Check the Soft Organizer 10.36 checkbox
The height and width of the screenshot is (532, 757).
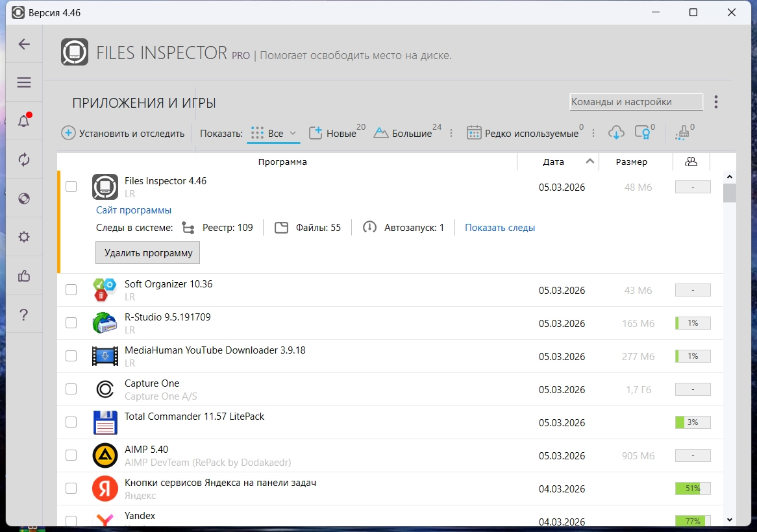click(71, 289)
